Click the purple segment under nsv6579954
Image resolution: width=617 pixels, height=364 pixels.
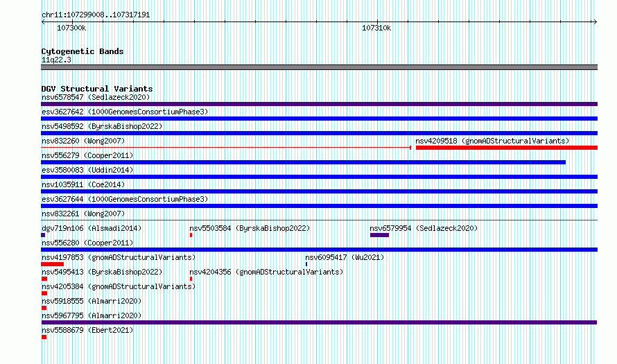point(379,235)
